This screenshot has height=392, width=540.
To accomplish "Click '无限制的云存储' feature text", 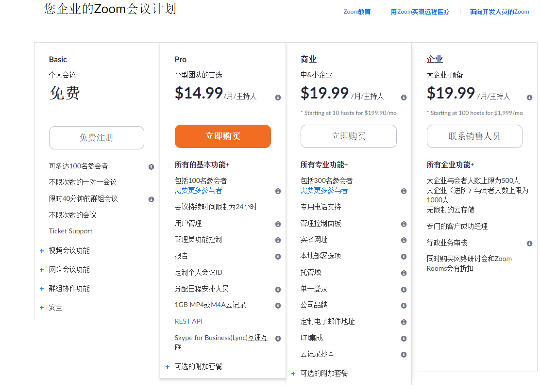I will point(450,210).
